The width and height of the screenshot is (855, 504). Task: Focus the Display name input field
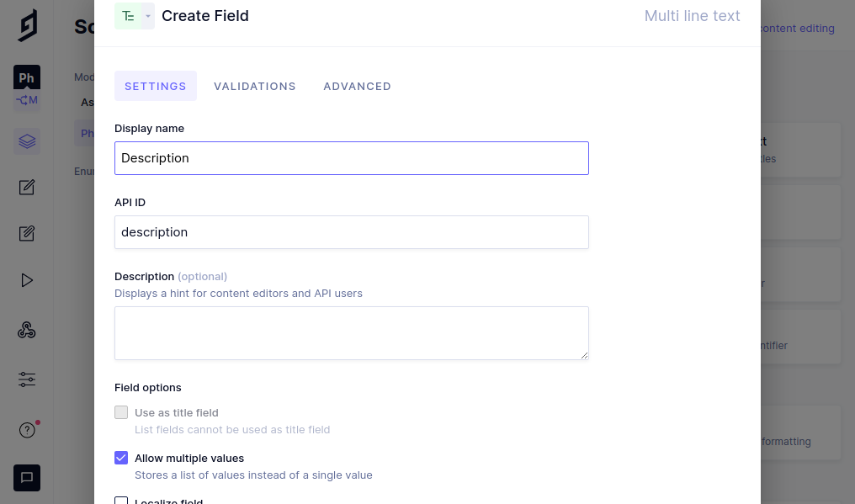[x=352, y=158]
